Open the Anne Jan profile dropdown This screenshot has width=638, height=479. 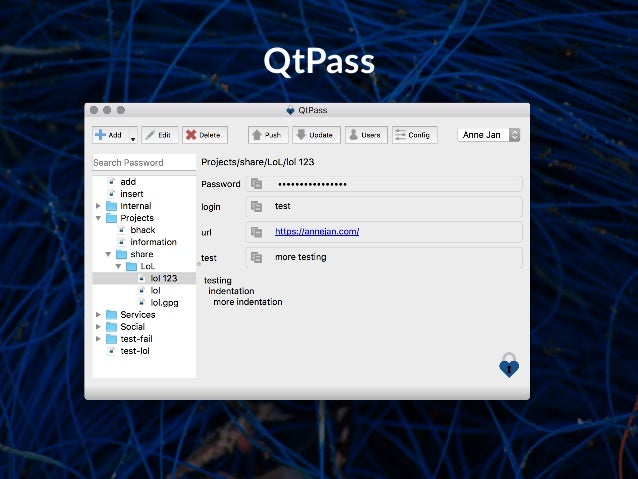489,135
